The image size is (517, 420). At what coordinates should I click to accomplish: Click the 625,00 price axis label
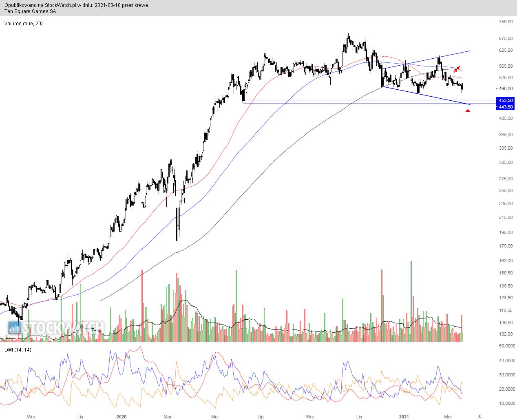(506, 50)
